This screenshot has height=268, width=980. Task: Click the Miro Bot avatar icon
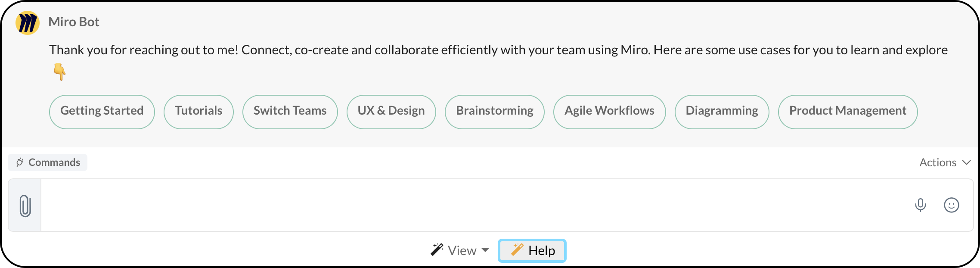click(28, 23)
